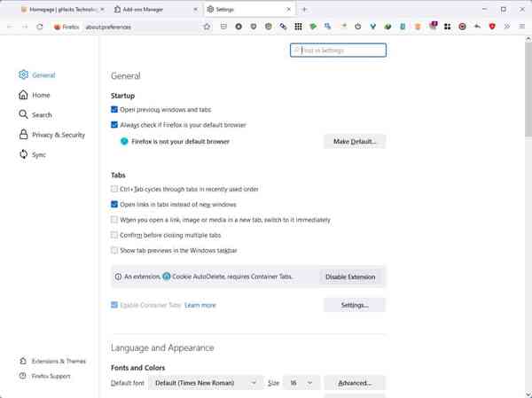Click the vertical scrollbar thumb
Viewport: 532px width, 398px height.
528,90
